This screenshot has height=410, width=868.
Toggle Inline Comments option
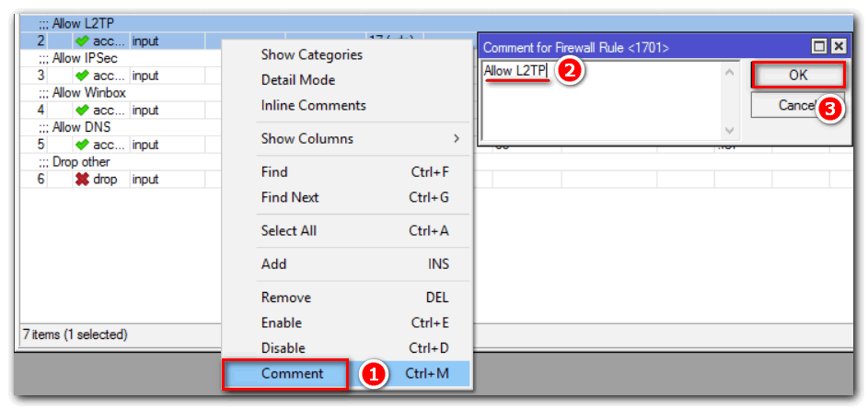pyautogui.click(x=313, y=105)
